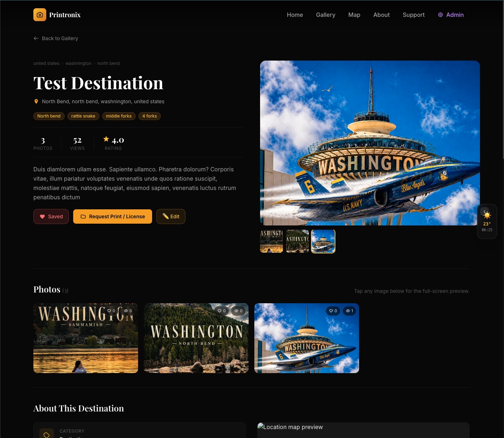Click the Printronix camera logo icon

[40, 15]
